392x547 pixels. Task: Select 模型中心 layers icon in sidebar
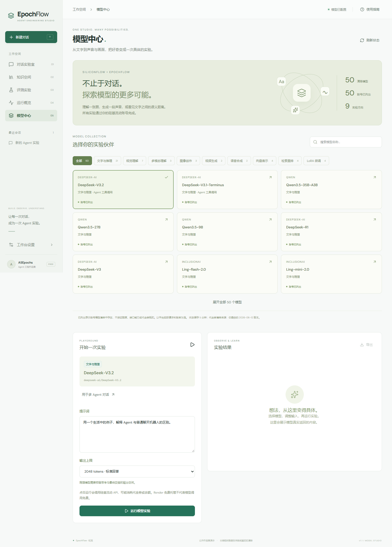click(11, 116)
